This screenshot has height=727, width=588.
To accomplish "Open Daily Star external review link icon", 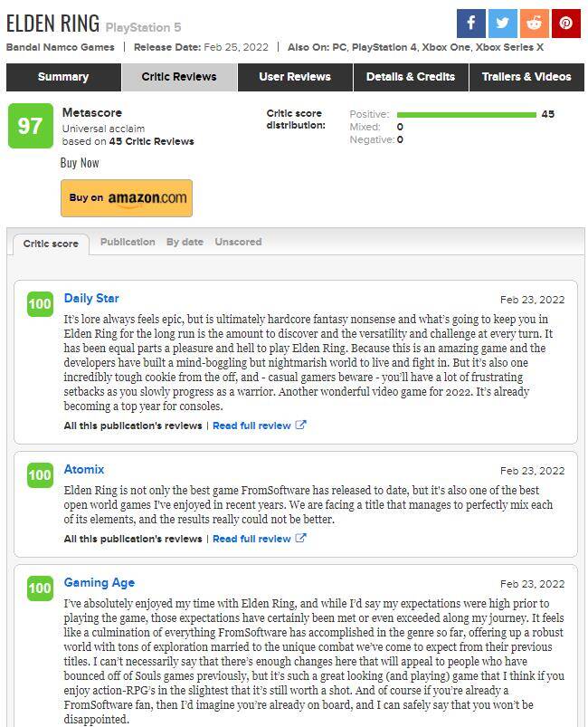I will click(300, 425).
